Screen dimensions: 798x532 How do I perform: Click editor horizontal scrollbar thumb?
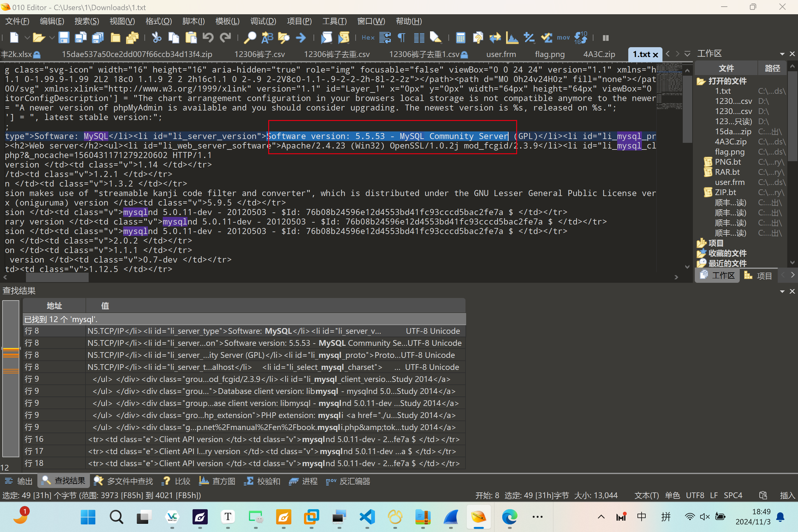pos(57,277)
